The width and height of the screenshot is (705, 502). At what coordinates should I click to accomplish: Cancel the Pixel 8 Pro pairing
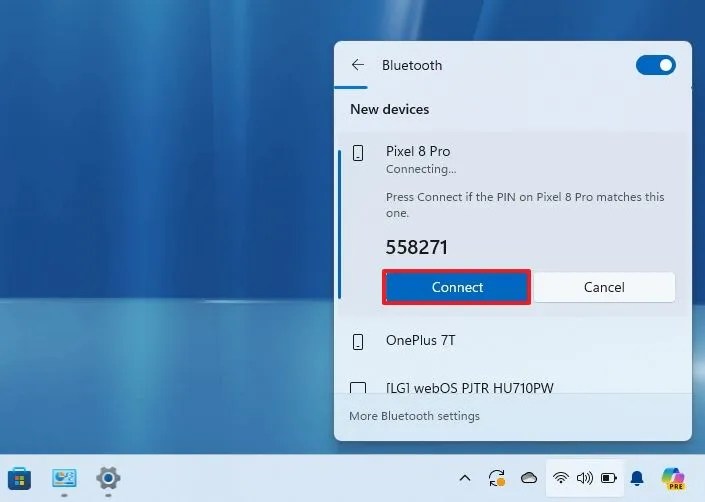pyautogui.click(x=604, y=287)
